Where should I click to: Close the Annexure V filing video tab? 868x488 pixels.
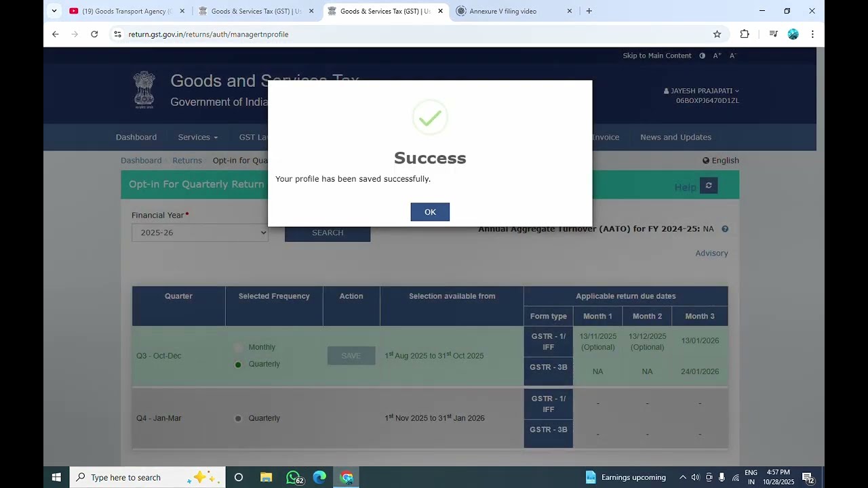pos(570,11)
